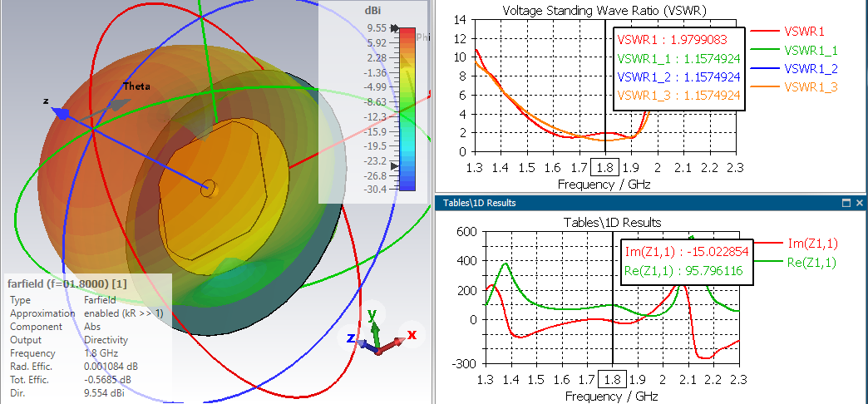This screenshot has width=868, height=404.
Task: Click the 'Output Directivity' info row
Action: [x=69, y=340]
